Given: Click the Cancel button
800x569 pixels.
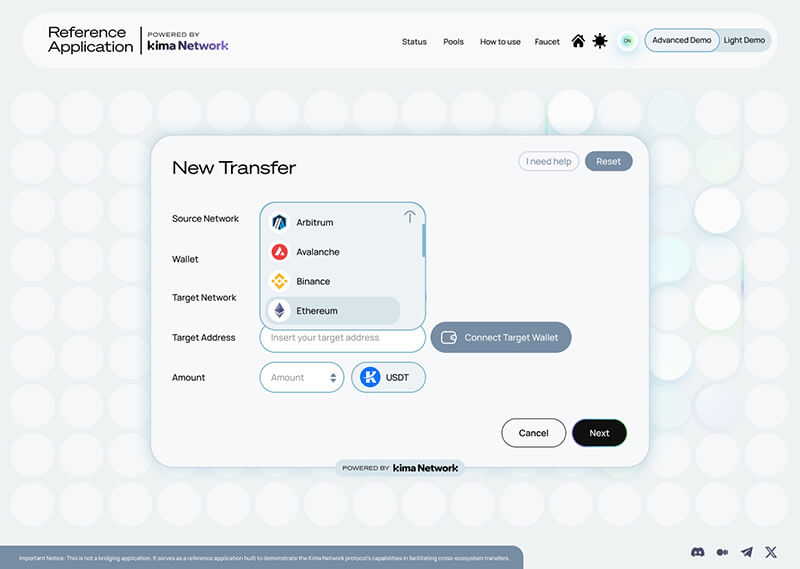Looking at the screenshot, I should (534, 433).
